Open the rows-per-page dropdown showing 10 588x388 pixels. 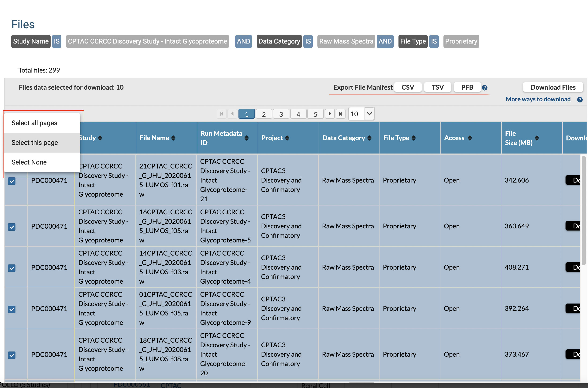point(369,114)
